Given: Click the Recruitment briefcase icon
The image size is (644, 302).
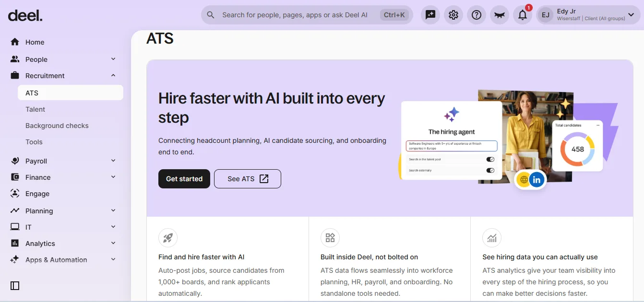Looking at the screenshot, I should pyautogui.click(x=15, y=76).
